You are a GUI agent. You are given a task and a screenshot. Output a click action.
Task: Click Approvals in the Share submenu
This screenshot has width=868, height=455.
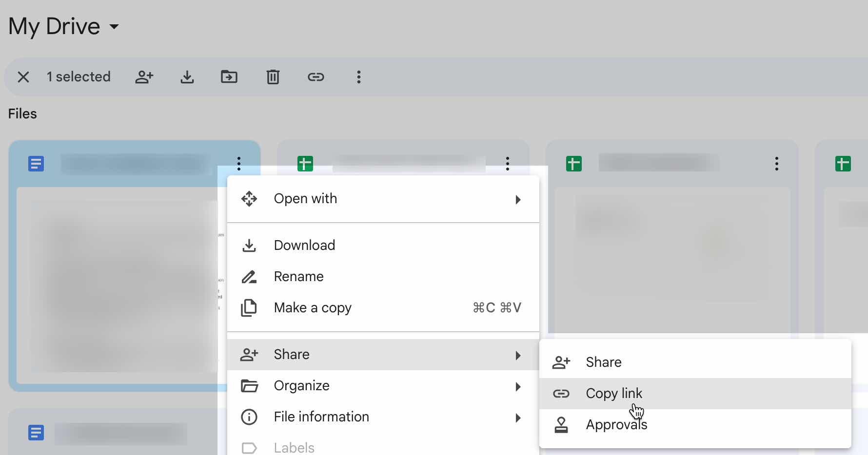[x=616, y=424]
